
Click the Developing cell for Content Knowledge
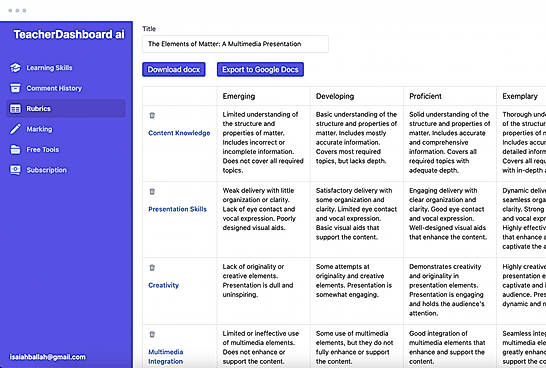point(357,143)
